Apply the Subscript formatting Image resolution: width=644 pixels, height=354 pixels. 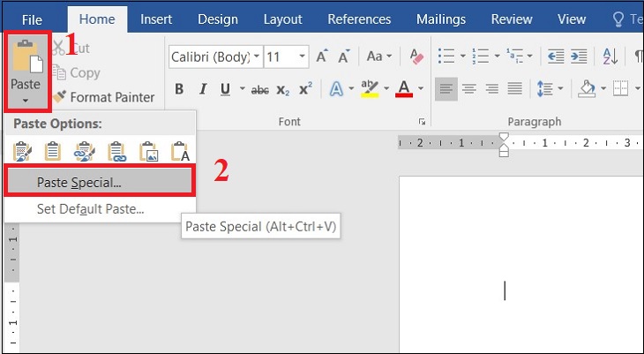coord(283,89)
